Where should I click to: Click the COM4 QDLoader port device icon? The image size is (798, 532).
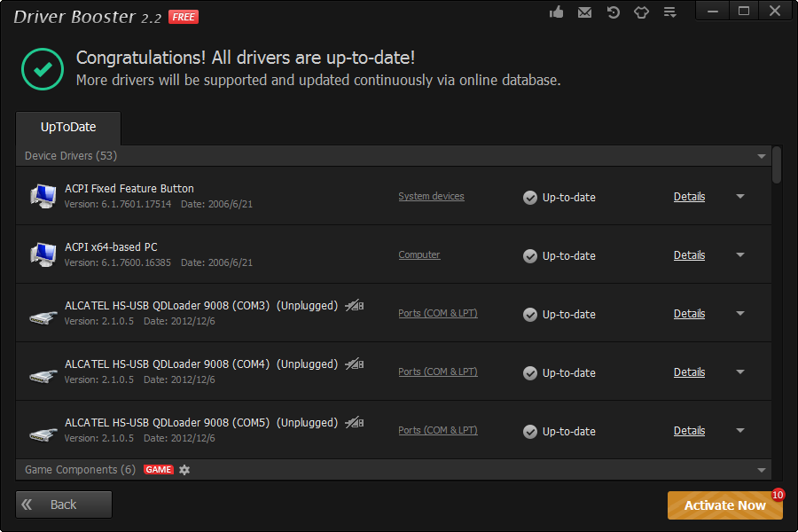click(x=43, y=376)
